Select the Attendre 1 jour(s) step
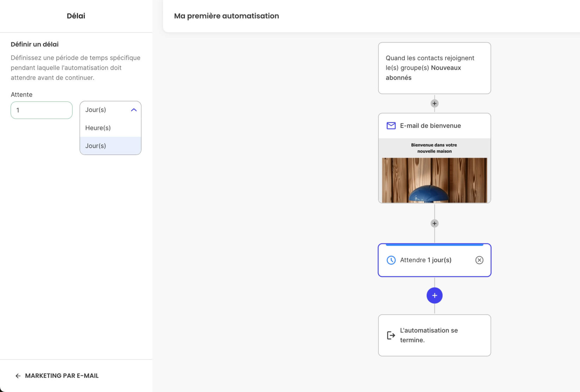The height and width of the screenshot is (392, 580). point(434,260)
